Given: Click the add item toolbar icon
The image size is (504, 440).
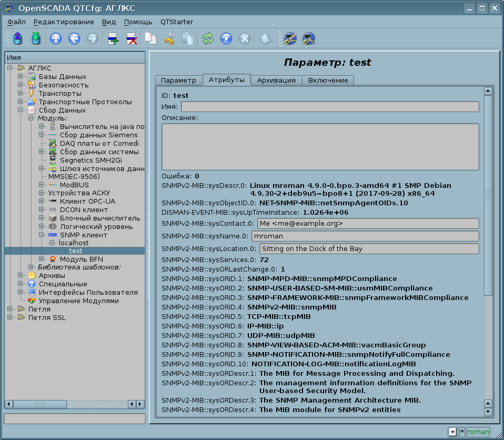Looking at the screenshot, I should 113,38.
